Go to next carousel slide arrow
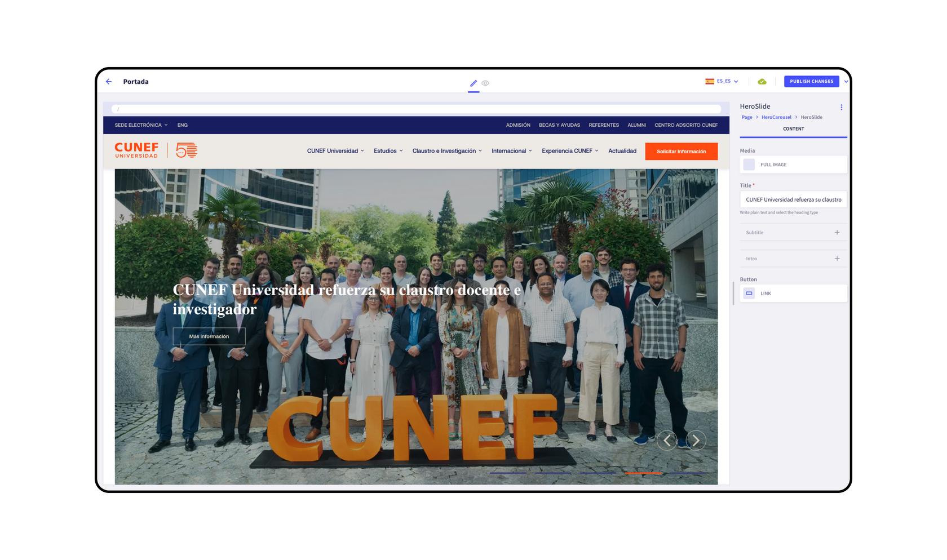Viewport: 947px width, 560px height. coord(696,440)
